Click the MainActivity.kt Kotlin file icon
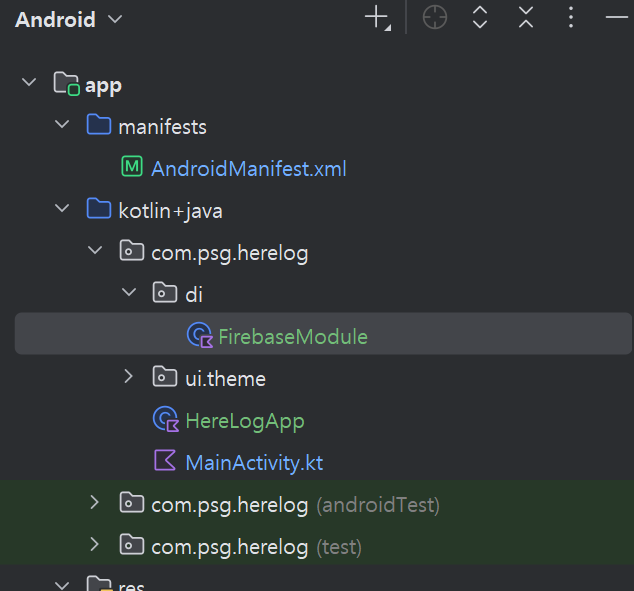The image size is (634, 591). pos(165,460)
